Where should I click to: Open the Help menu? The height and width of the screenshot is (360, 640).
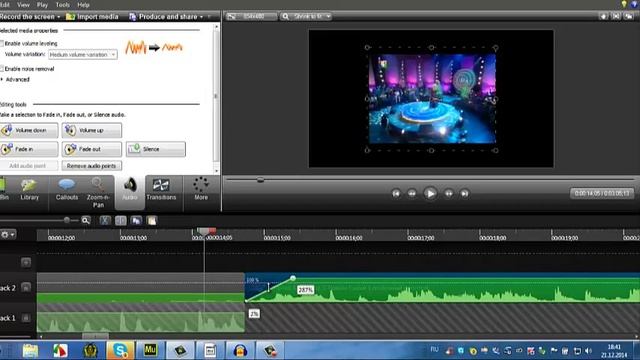pyautogui.click(x=83, y=5)
